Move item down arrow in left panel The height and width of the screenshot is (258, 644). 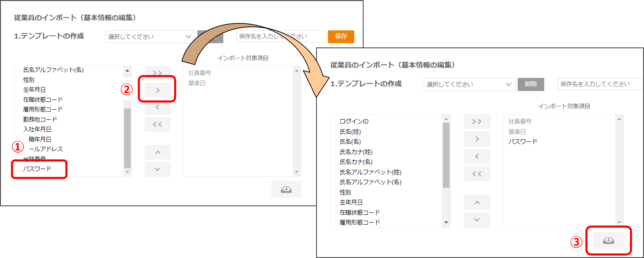pos(158,169)
